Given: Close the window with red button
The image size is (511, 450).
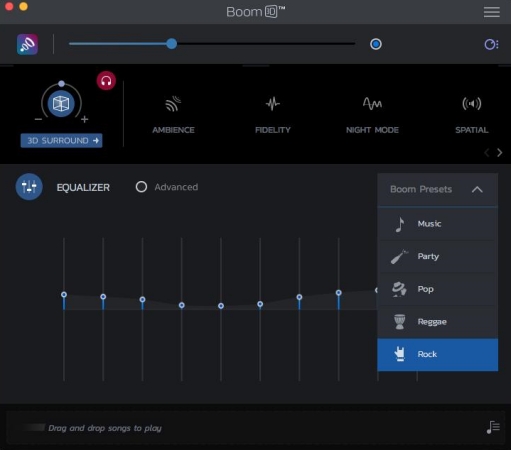Looking at the screenshot, I should (x=9, y=6).
